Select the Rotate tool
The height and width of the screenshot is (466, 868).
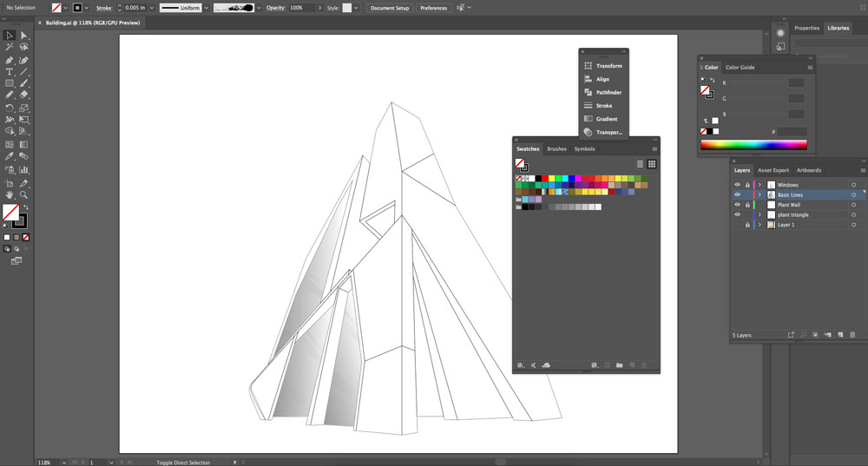point(10,108)
